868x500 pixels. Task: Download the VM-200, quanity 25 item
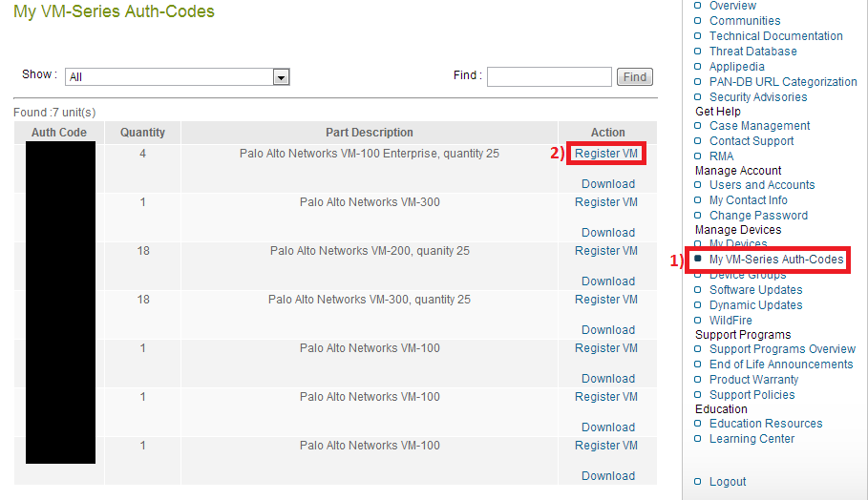[608, 281]
